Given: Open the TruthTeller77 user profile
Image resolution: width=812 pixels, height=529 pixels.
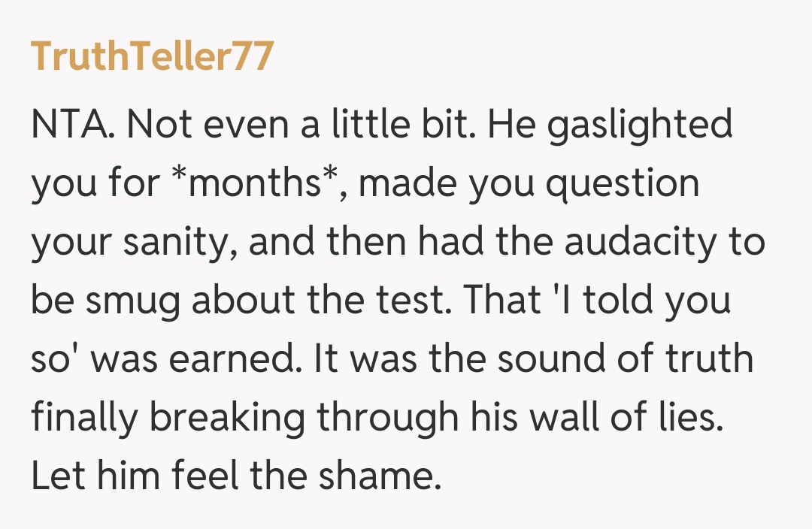Looking at the screenshot, I should coord(151,57).
